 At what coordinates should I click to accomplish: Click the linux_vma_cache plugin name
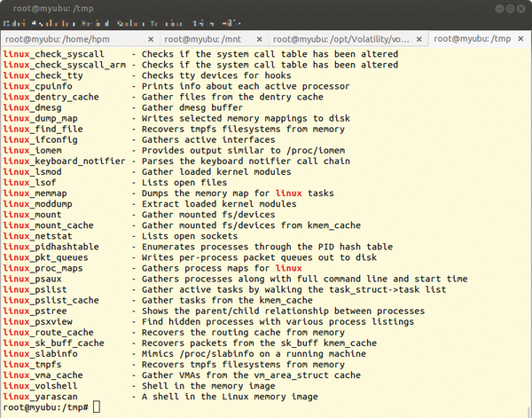tap(43, 375)
